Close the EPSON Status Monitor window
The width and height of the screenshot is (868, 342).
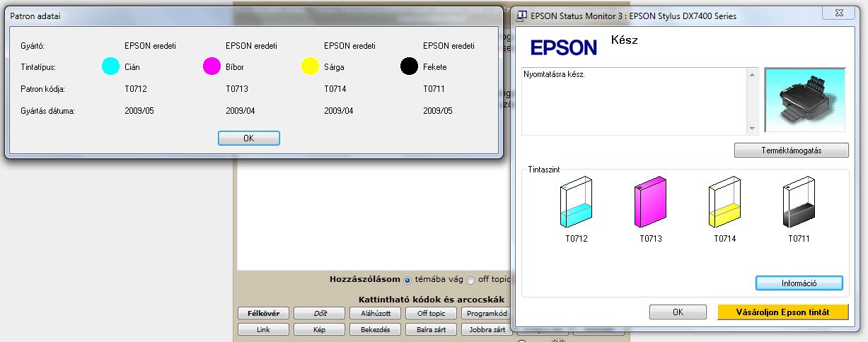(839, 13)
